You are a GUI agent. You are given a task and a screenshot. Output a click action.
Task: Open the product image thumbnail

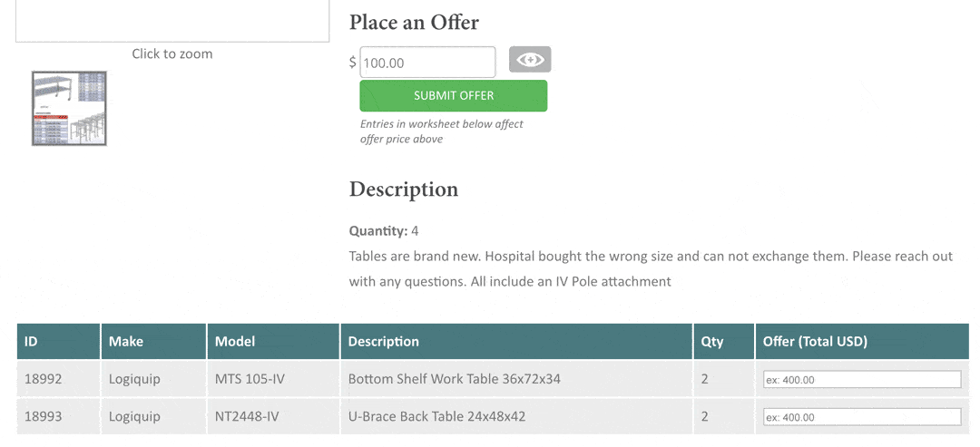(x=69, y=109)
